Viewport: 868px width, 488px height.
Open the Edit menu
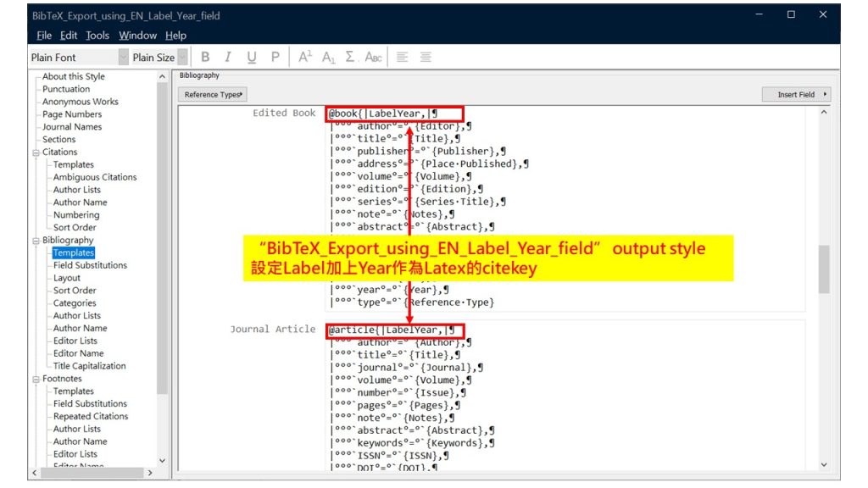pyautogui.click(x=69, y=36)
